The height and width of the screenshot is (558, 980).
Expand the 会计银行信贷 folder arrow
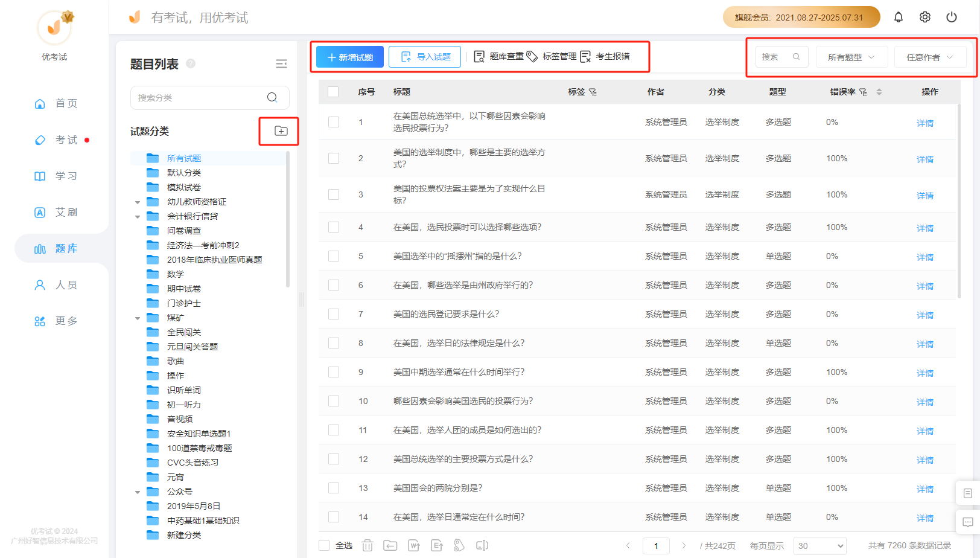pyautogui.click(x=138, y=217)
